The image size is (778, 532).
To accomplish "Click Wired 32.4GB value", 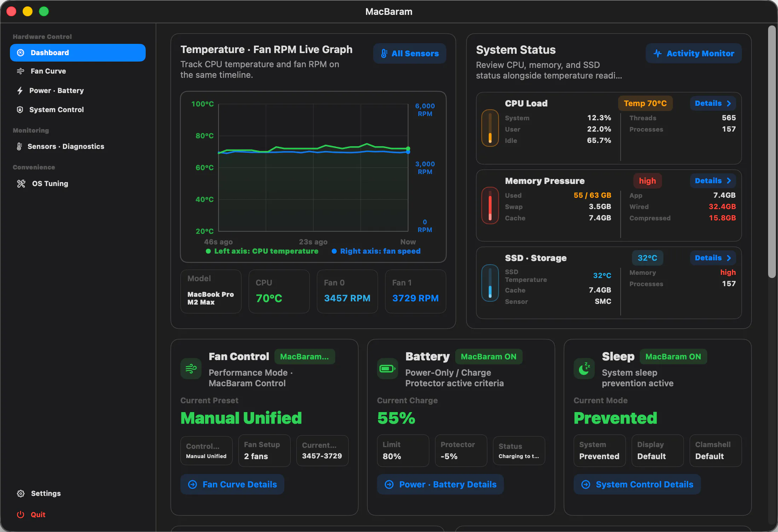I will tap(722, 207).
